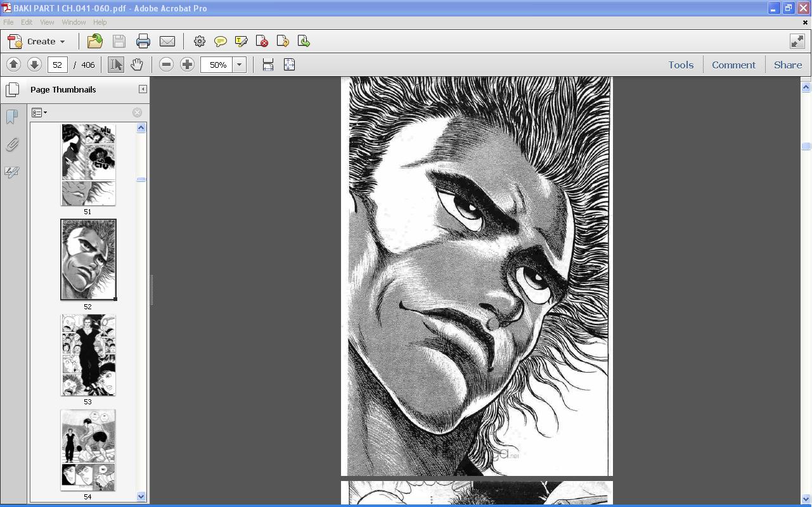Open the Share pane
The height and width of the screenshot is (507, 812).
788,65
